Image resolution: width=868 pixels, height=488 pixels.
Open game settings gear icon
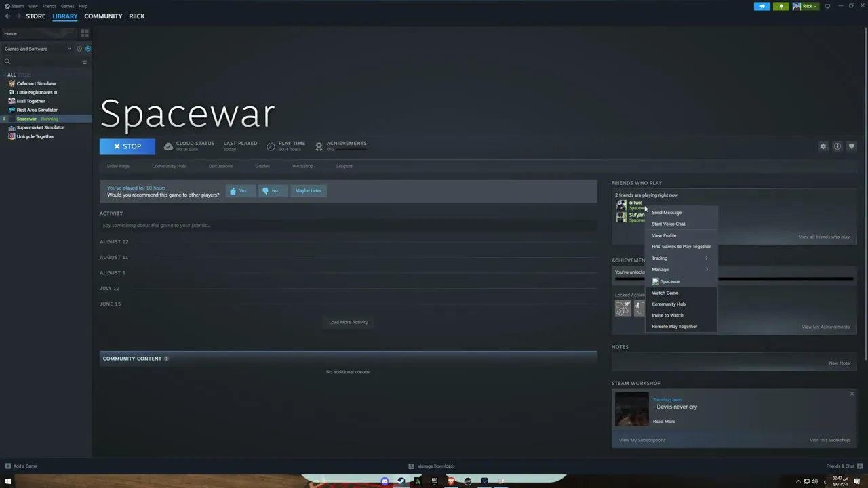[x=823, y=146]
